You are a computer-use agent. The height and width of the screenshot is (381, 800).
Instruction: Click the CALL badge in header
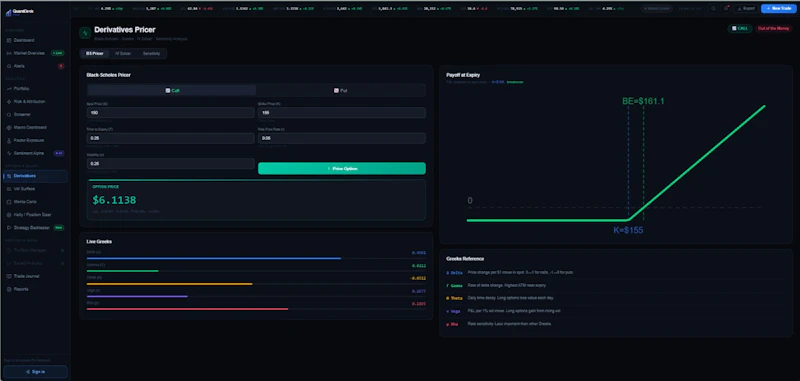[x=739, y=29]
